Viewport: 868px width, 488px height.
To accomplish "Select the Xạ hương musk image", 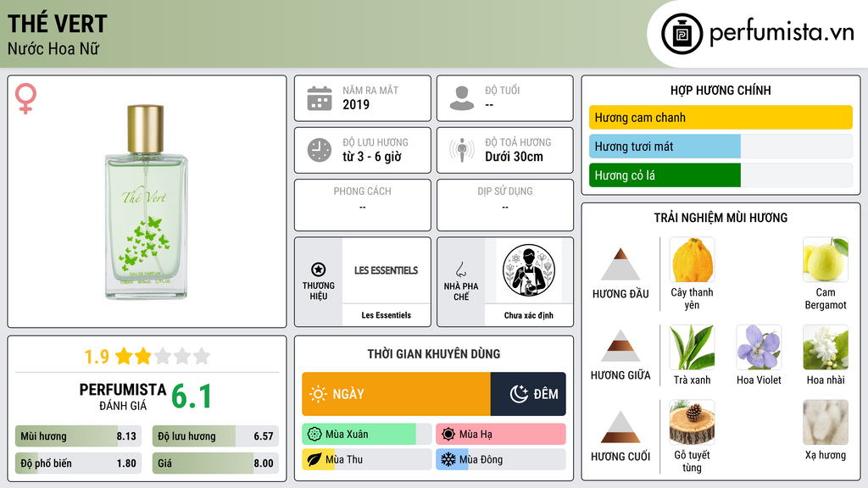I will pyautogui.click(x=826, y=423).
